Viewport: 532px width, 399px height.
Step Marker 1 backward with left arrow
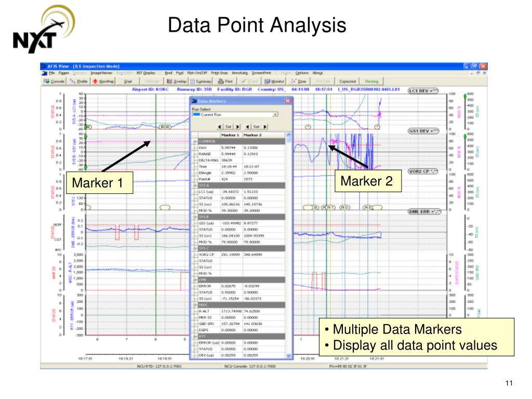(220, 127)
